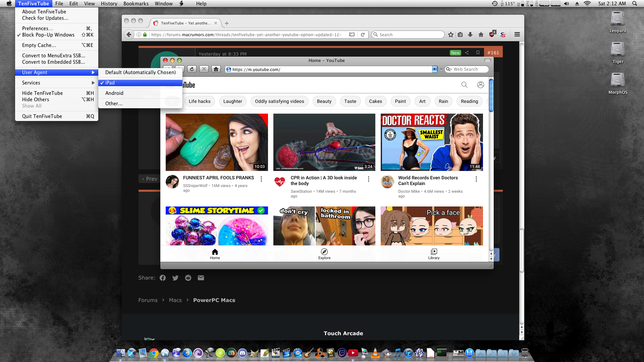Choose Empty Cache... menu item
This screenshot has width=644, height=362.
[x=57, y=45]
